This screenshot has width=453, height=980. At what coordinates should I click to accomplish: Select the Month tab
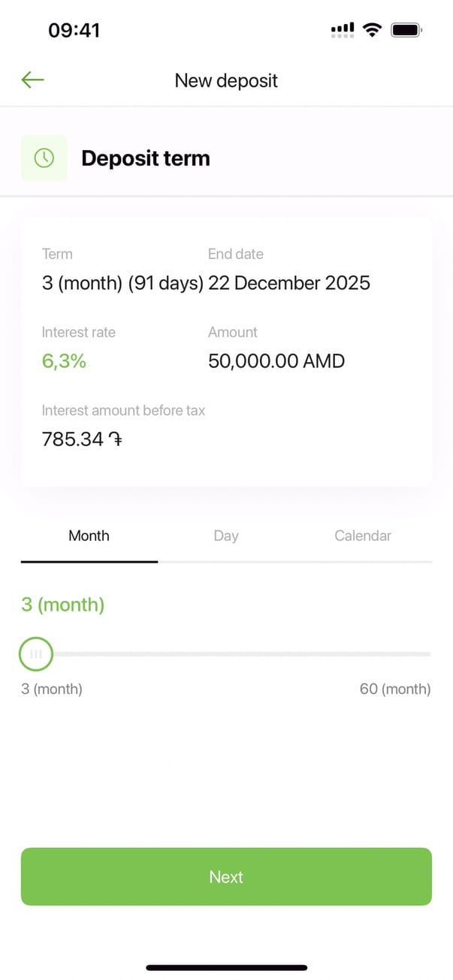click(x=89, y=536)
